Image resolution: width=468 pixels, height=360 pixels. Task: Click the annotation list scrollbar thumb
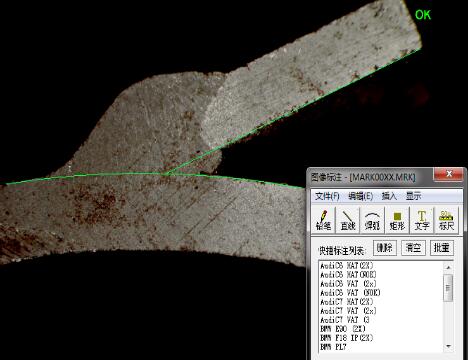point(448,288)
